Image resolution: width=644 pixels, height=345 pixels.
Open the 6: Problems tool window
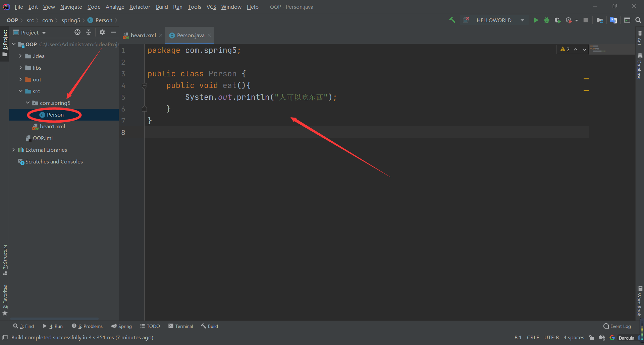click(x=87, y=326)
